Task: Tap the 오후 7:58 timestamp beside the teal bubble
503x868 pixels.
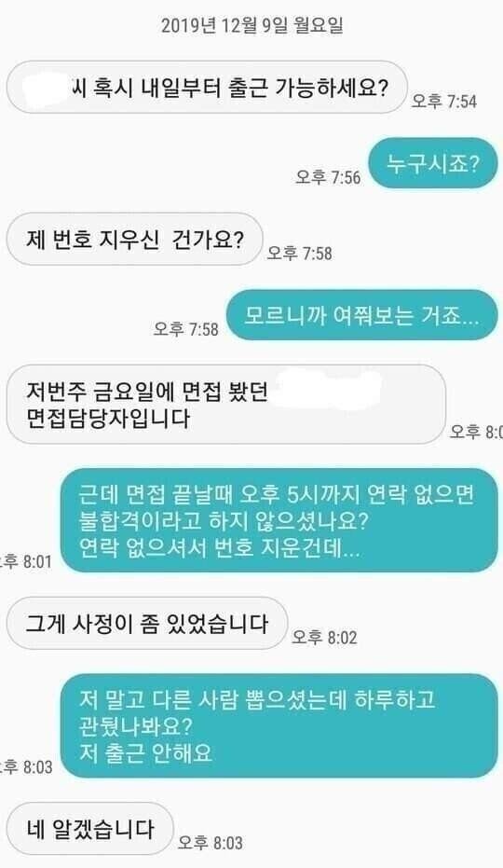Action: coord(186,329)
